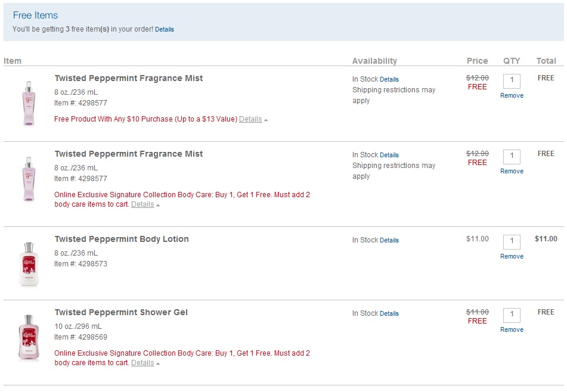Click quantity field for Body Lotion
Viewport: 567px width, 392px height.
point(512,242)
